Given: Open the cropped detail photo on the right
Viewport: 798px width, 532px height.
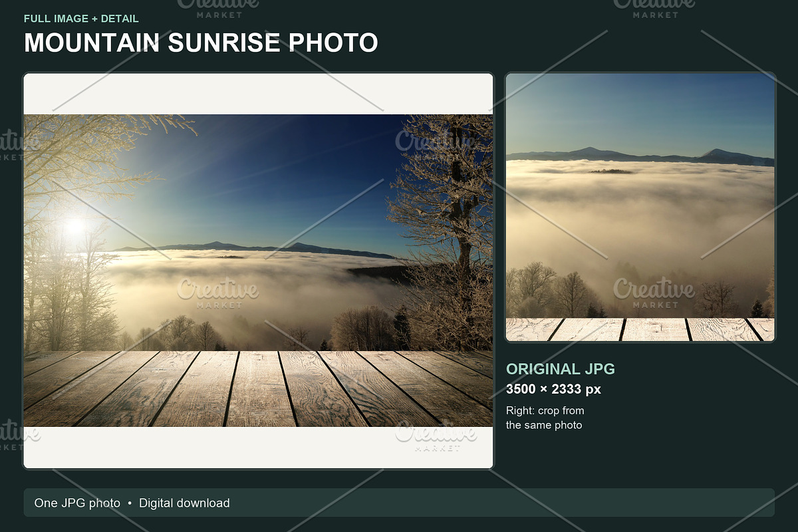Looking at the screenshot, I should (640, 207).
